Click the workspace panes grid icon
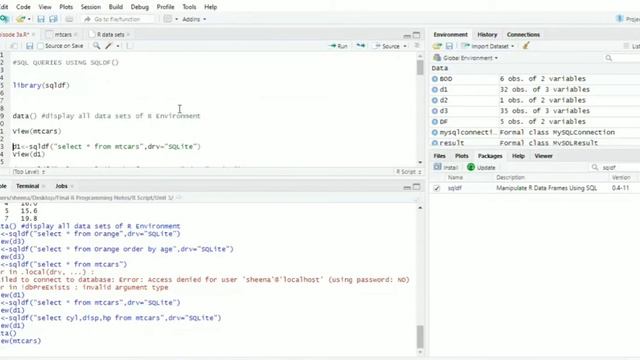This screenshot has height=360, width=640. [168, 19]
